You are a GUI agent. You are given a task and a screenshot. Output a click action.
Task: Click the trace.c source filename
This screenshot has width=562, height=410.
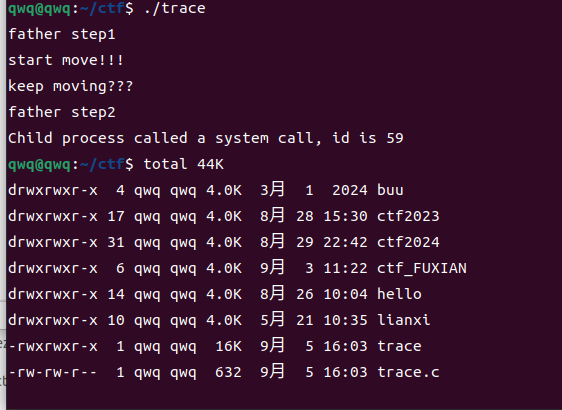point(408,372)
